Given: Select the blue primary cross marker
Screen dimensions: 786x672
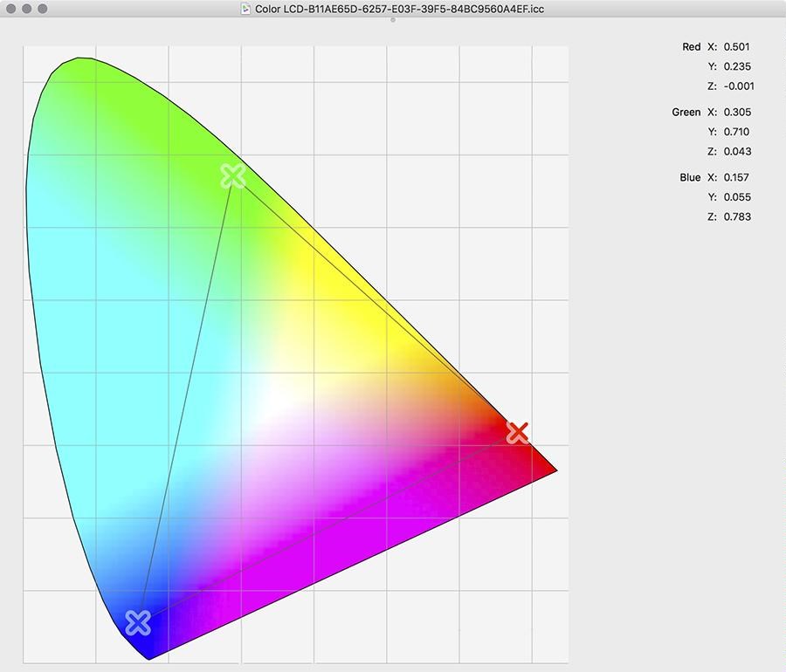Looking at the screenshot, I should pyautogui.click(x=138, y=623).
